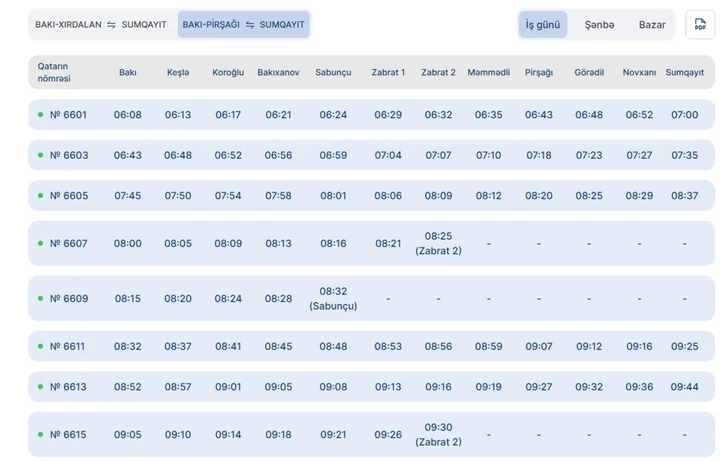Click 08:15 Bakı time of train 6609
728x462 pixels.
coord(128,299)
